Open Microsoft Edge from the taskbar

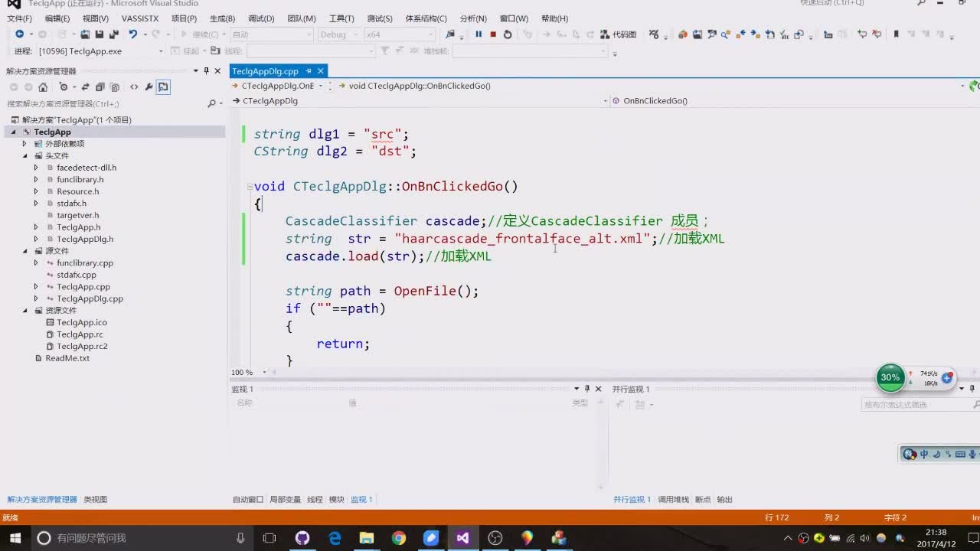coord(335,538)
